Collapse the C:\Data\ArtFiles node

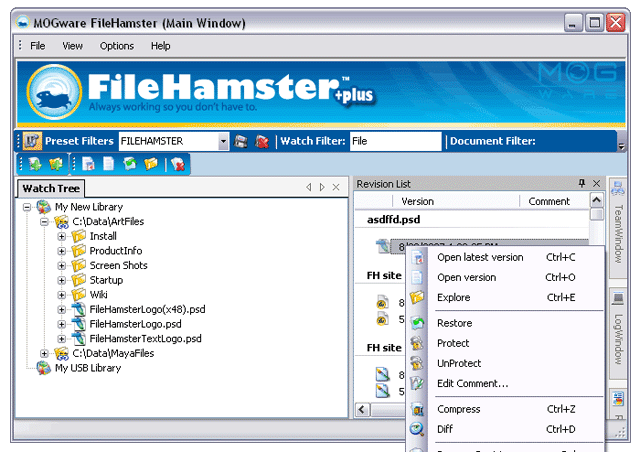(x=44, y=222)
